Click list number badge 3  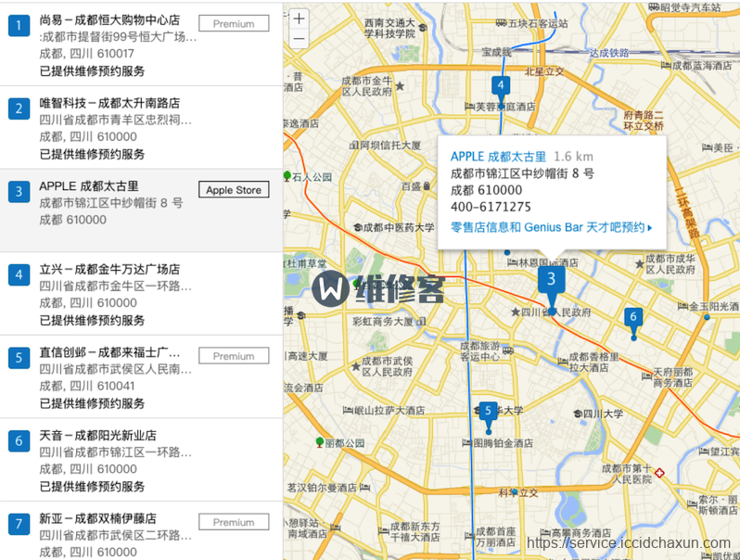pos(19,192)
